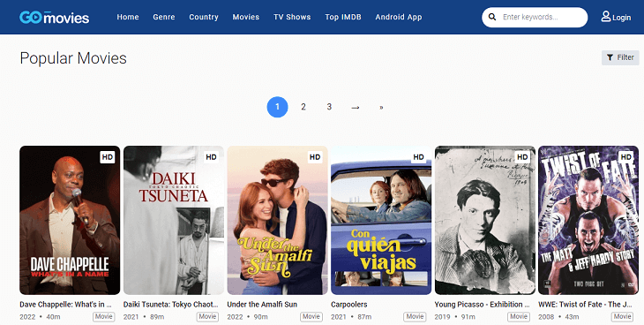Open the TV Shows nav item
This screenshot has height=325, width=644.
point(292,18)
